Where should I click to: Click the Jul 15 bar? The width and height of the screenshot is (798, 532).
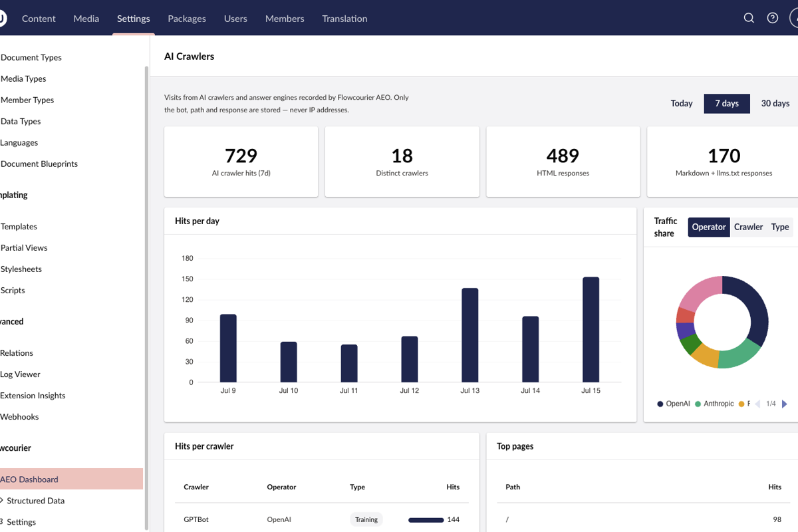[x=591, y=329]
